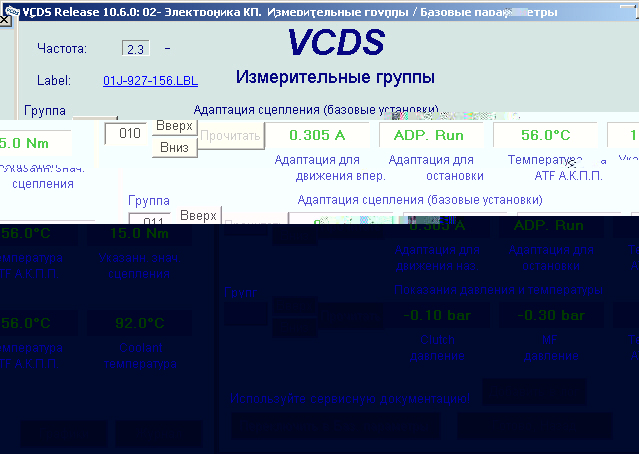Image resolution: width=639 pixels, height=454 pixels.
Task: Click the Используйте сервисную документацию! notice
Action: pos(350,398)
